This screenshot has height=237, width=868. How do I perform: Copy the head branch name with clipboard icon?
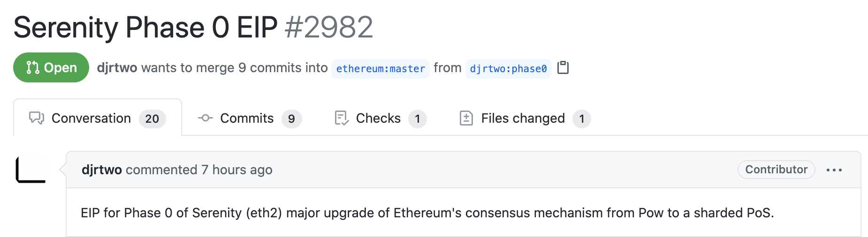tap(563, 68)
